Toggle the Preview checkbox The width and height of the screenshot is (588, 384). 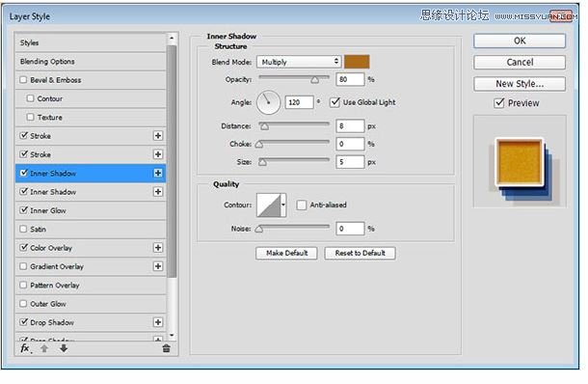[499, 103]
